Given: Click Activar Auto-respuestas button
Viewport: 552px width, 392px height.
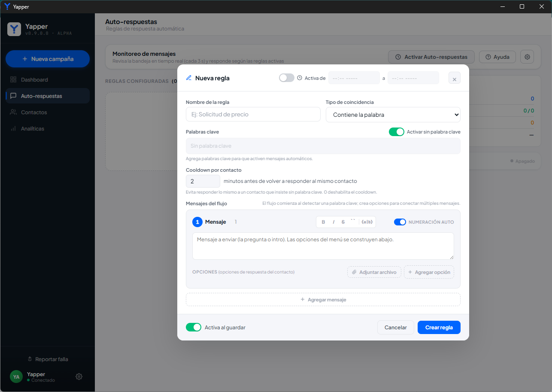Looking at the screenshot, I should 431,57.
